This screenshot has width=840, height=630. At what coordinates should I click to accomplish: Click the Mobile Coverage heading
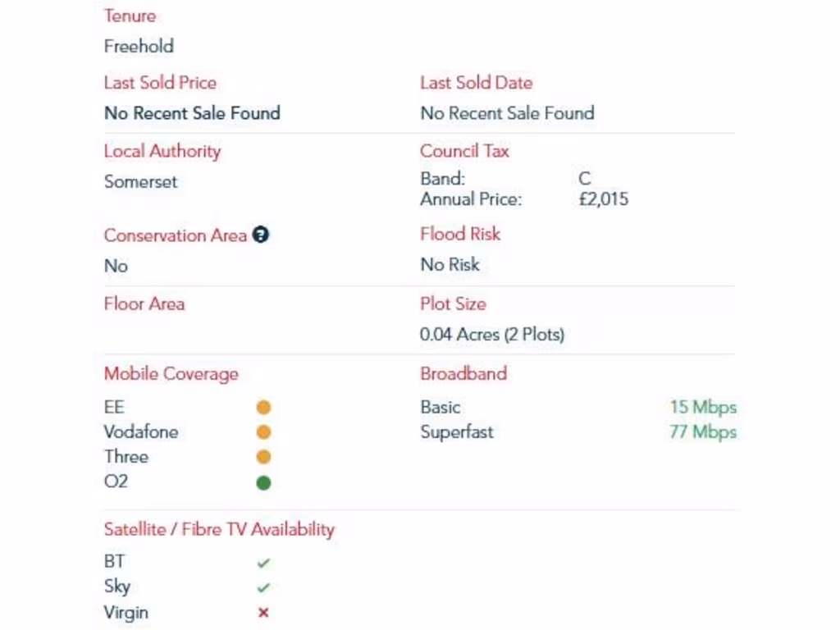[x=171, y=374]
